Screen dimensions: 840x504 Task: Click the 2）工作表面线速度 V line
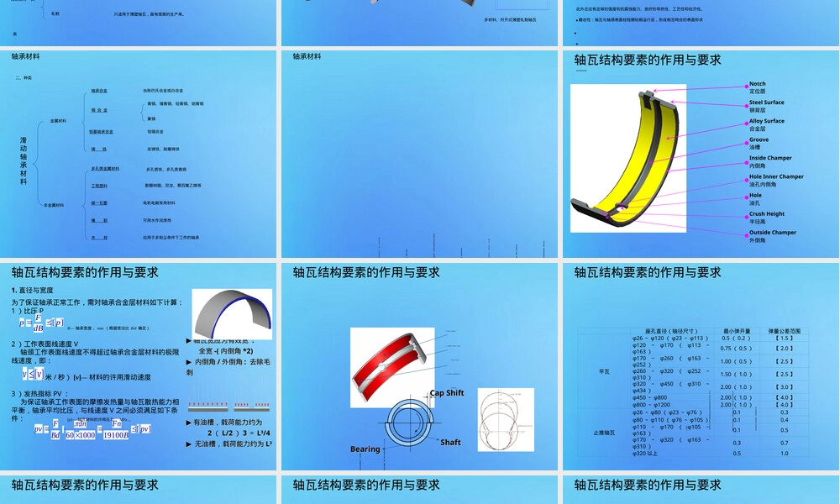click(x=45, y=344)
